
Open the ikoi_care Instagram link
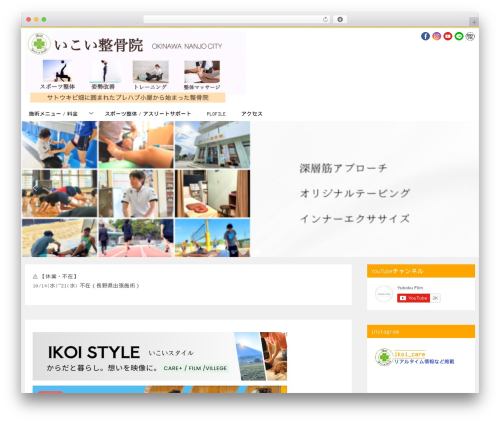tap(409, 354)
